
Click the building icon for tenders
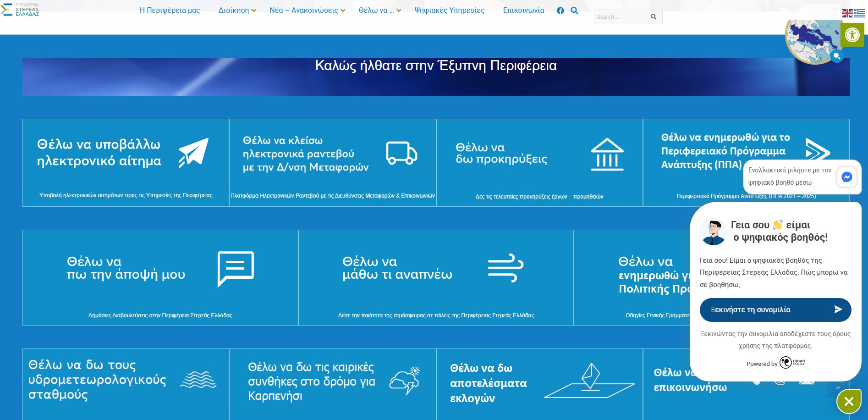(607, 155)
